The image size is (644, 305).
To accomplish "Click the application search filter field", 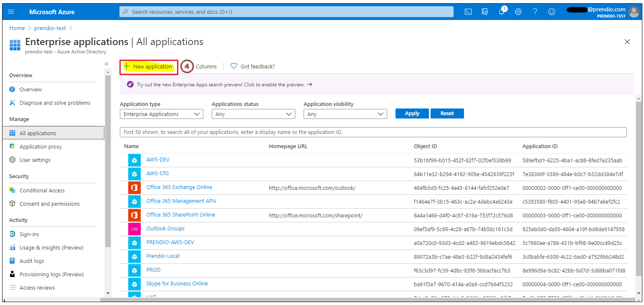I will pyautogui.click(x=373, y=132).
